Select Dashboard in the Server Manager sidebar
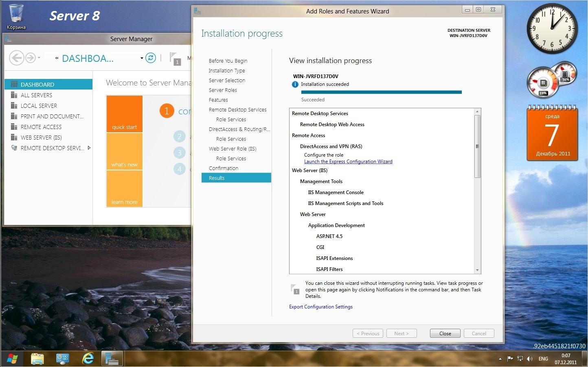The width and height of the screenshot is (588, 367). (48, 84)
